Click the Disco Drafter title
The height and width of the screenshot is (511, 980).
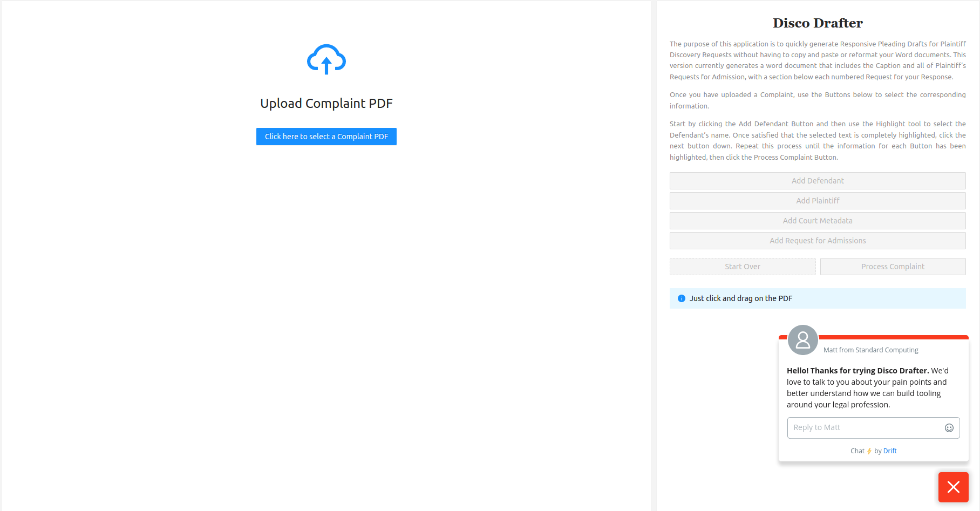(817, 23)
